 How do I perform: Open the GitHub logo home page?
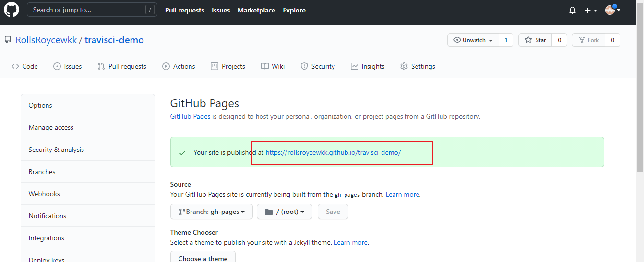[x=12, y=10]
